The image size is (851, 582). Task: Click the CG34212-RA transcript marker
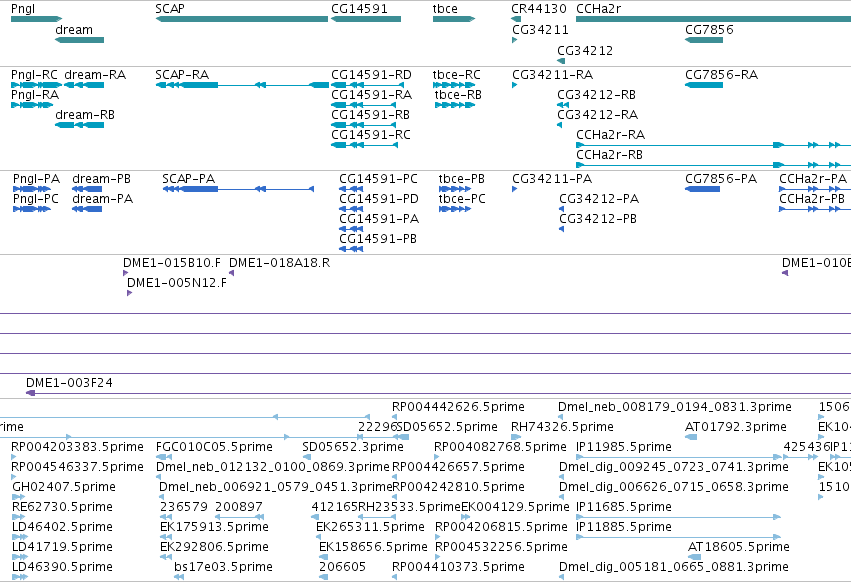pyautogui.click(x=560, y=125)
